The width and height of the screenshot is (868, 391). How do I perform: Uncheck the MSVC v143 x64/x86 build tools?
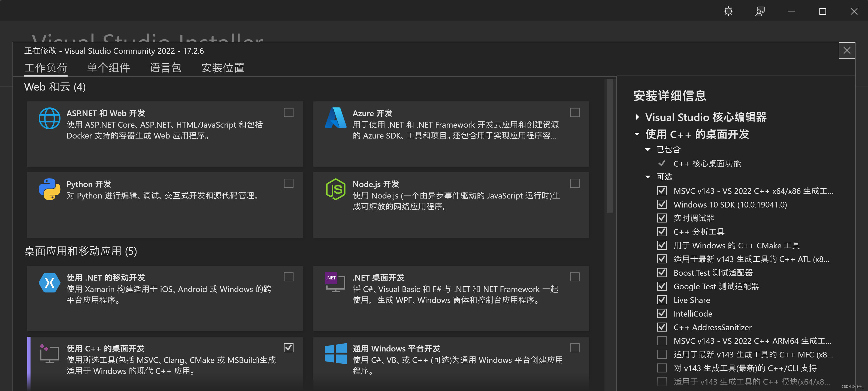pyautogui.click(x=662, y=191)
